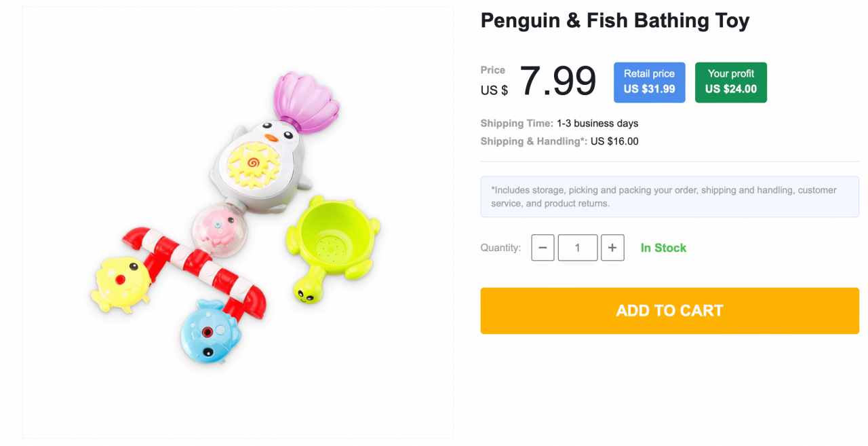Click the In Stock status indicator
Viewport: 868px width, 446px height.
pyautogui.click(x=663, y=248)
